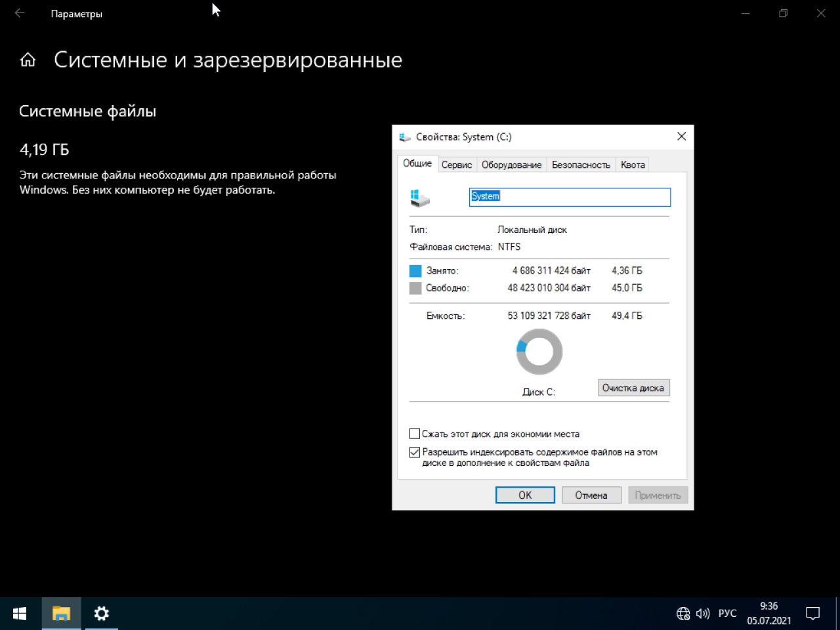Open the Оборудование tab
The width and height of the screenshot is (840, 630).
pos(512,165)
